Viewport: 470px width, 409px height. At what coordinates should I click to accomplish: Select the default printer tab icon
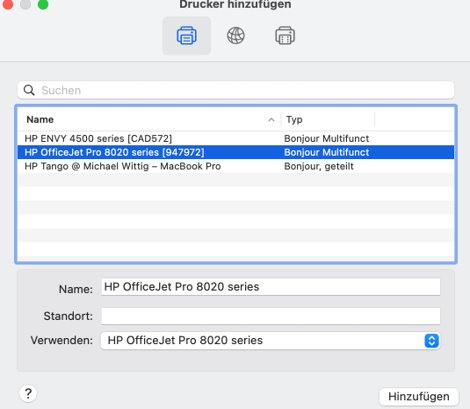[x=187, y=36]
